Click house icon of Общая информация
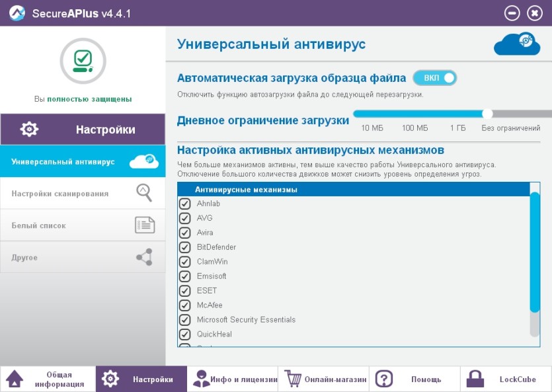Viewport: 552px width, 392px height. (14, 379)
